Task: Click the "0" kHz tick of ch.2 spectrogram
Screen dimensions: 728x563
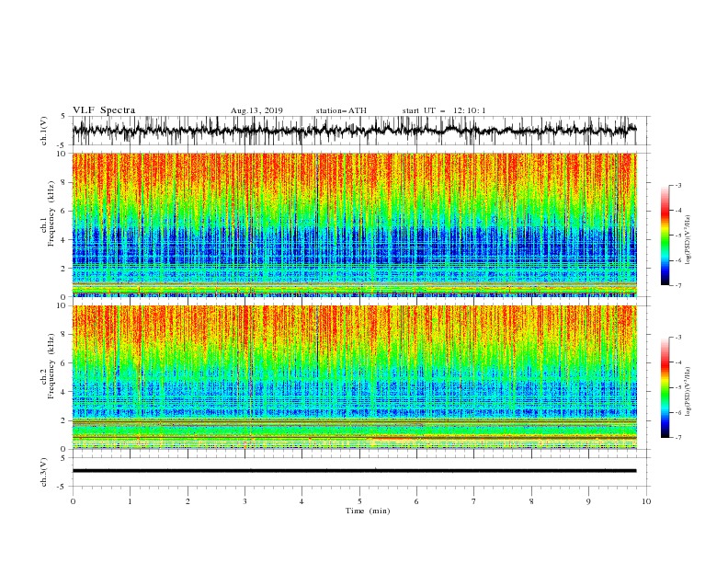Action: coord(64,449)
